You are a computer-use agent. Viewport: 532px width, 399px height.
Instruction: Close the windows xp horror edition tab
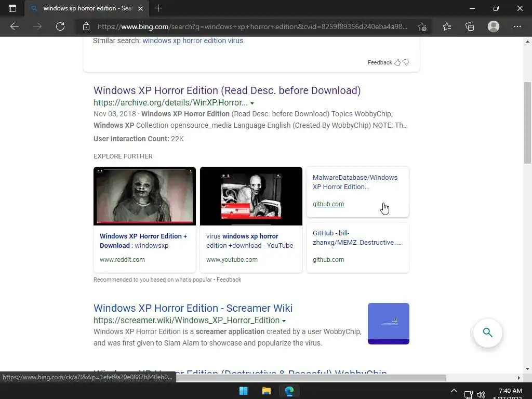140,8
